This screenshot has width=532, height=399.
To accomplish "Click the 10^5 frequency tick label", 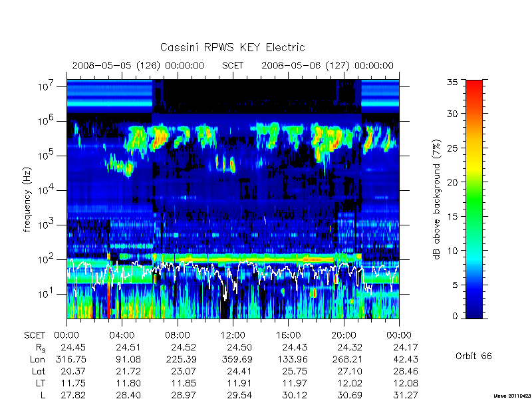I will pos(46,155).
